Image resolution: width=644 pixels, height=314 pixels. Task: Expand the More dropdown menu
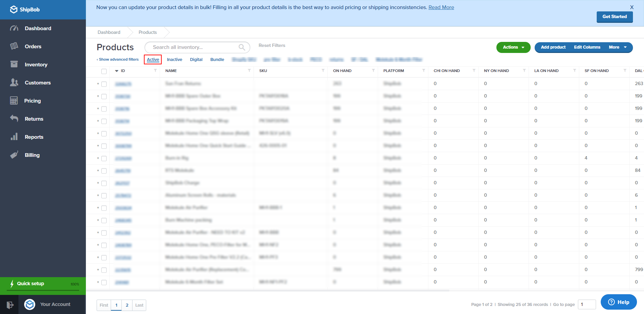point(618,47)
